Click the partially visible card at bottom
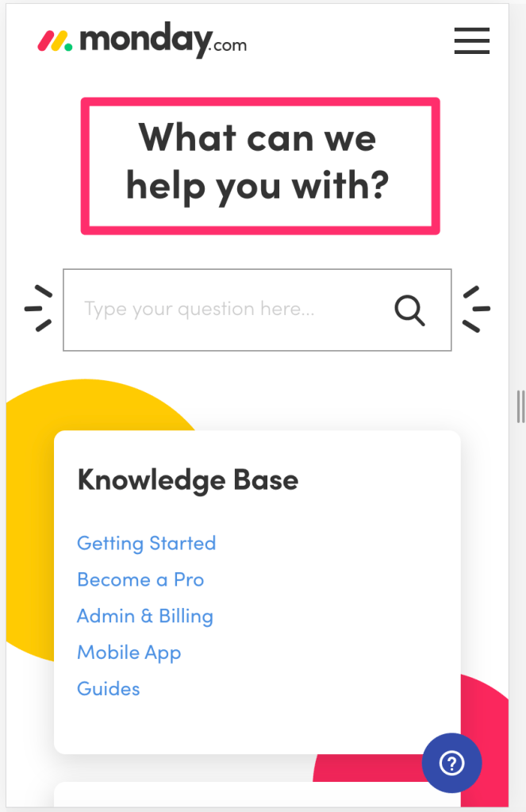The height and width of the screenshot is (812, 526). pyautogui.click(x=238, y=795)
